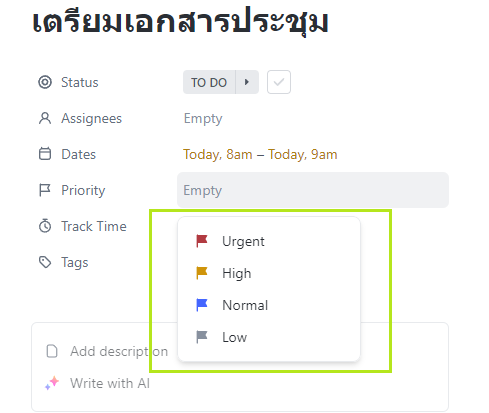Open the TO DO status dropdown
This screenshot has width=489, height=413.
(209, 82)
